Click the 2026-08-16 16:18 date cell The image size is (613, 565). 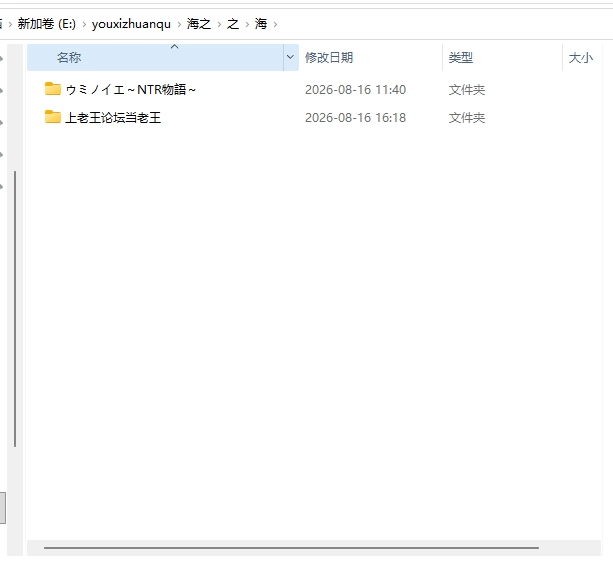pyautogui.click(x=355, y=117)
